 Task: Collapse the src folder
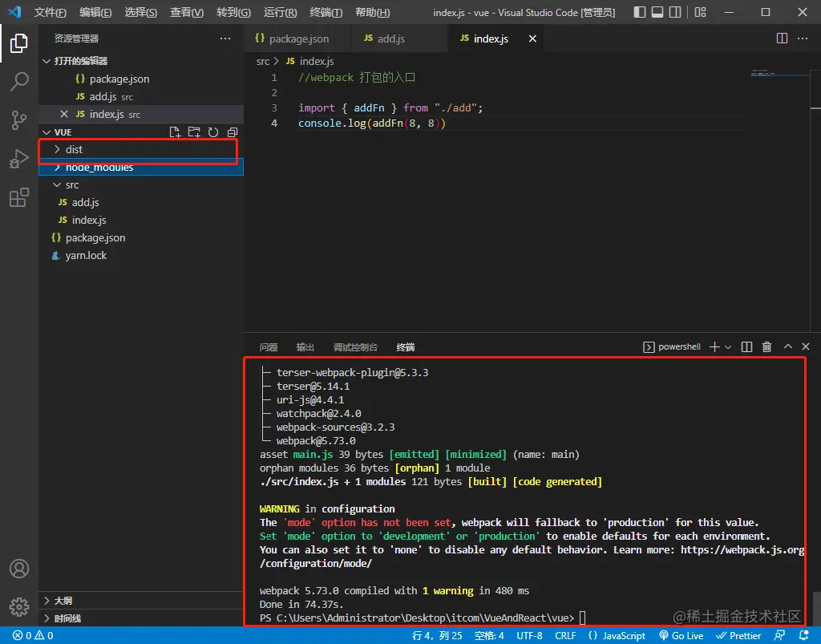71,185
